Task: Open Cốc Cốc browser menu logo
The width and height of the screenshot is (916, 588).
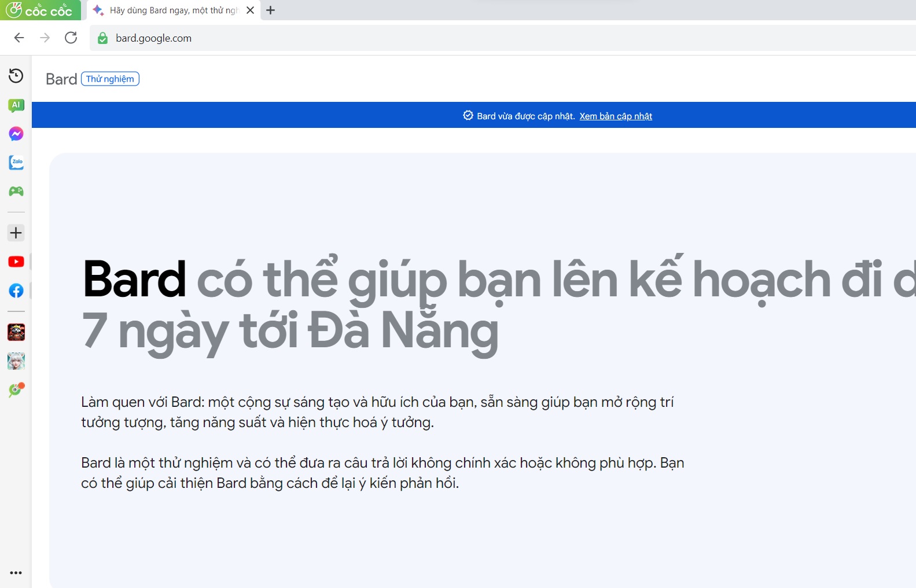Action: [x=40, y=10]
